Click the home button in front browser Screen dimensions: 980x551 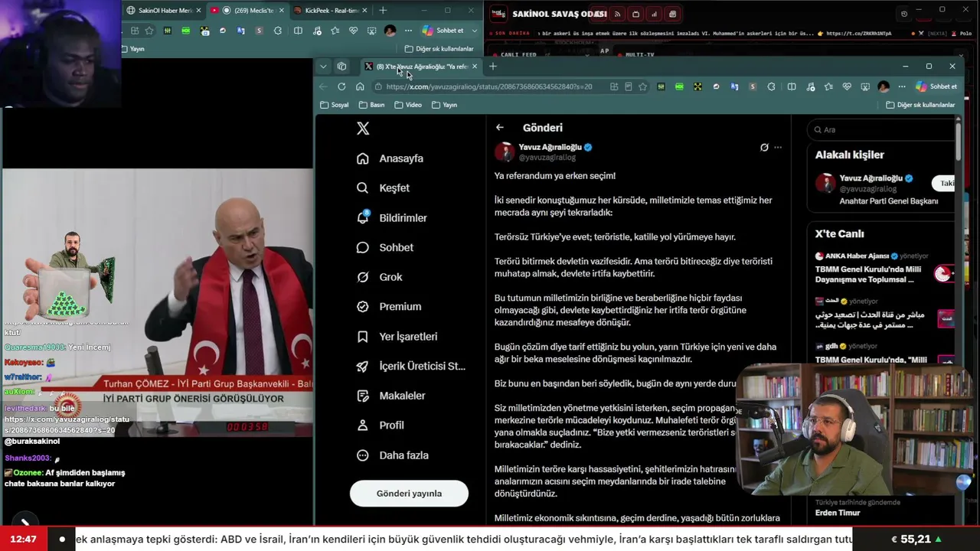pos(360,86)
